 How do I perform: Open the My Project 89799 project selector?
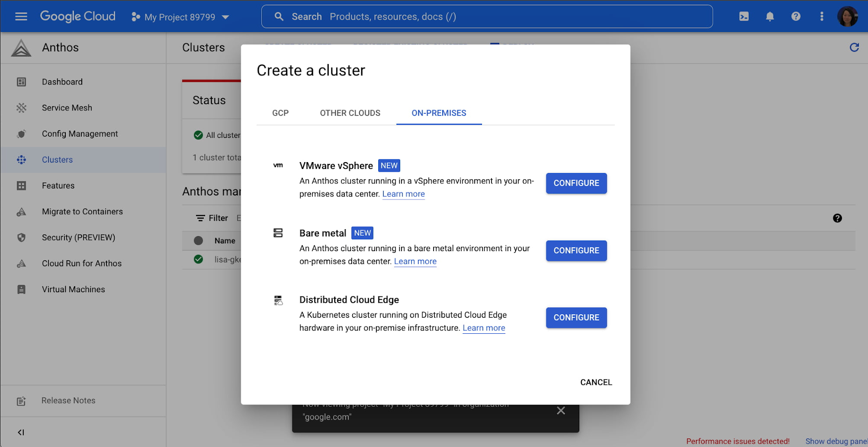coord(180,17)
